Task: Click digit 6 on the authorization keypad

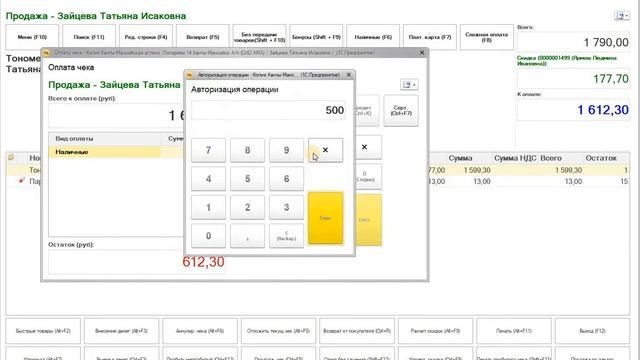Action: pyautogui.click(x=287, y=179)
